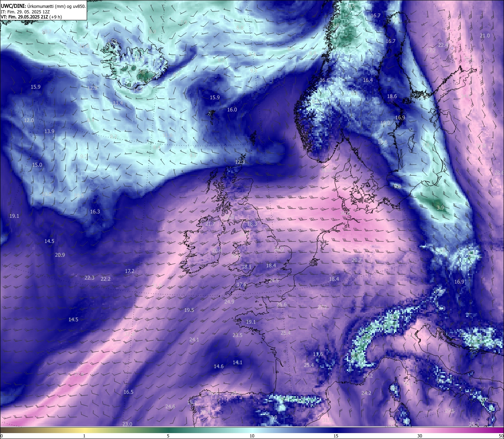Image resolution: width=504 pixels, height=439 pixels.
Task: Click the 22.2 value label
Action: pos(106,279)
